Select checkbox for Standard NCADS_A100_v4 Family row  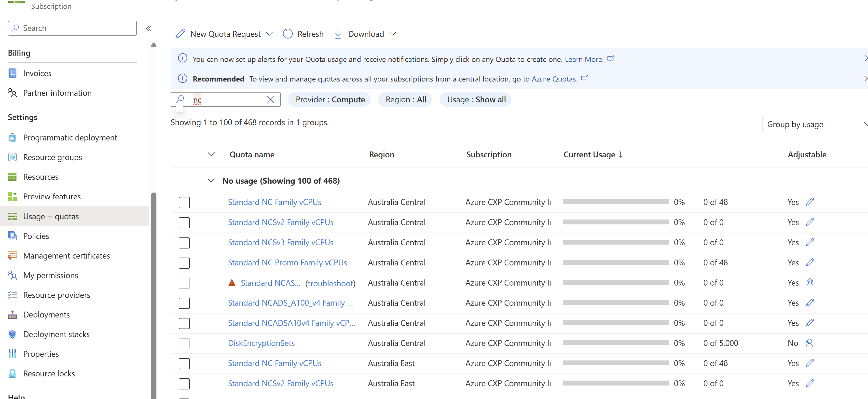184,303
